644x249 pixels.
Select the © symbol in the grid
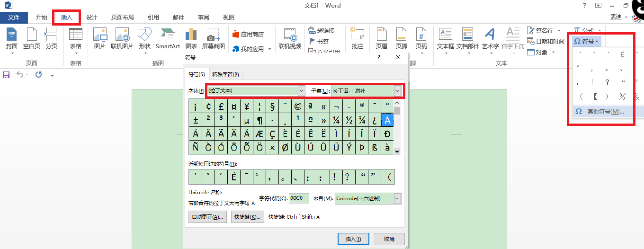[298, 106]
